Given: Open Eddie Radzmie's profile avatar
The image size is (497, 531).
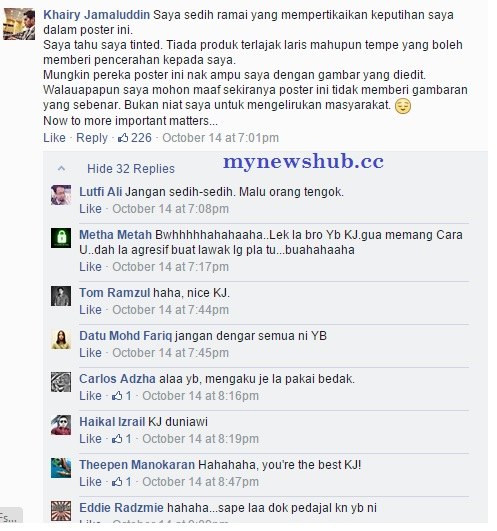Looking at the screenshot, I should tap(61, 511).
